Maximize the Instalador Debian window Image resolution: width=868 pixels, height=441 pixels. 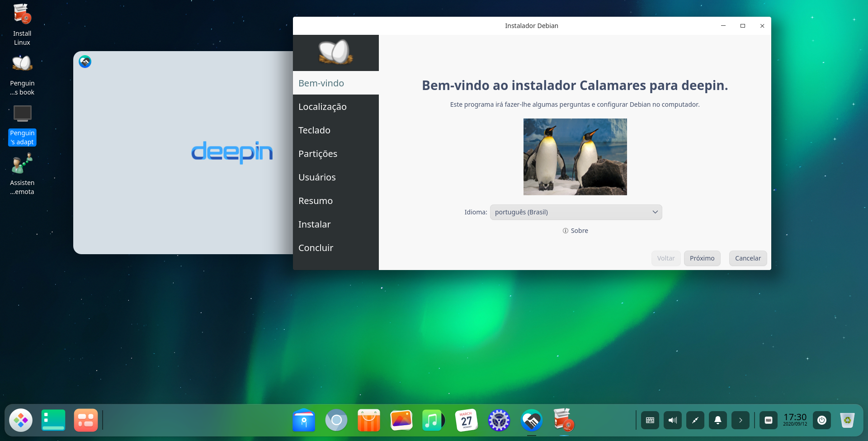pos(743,26)
